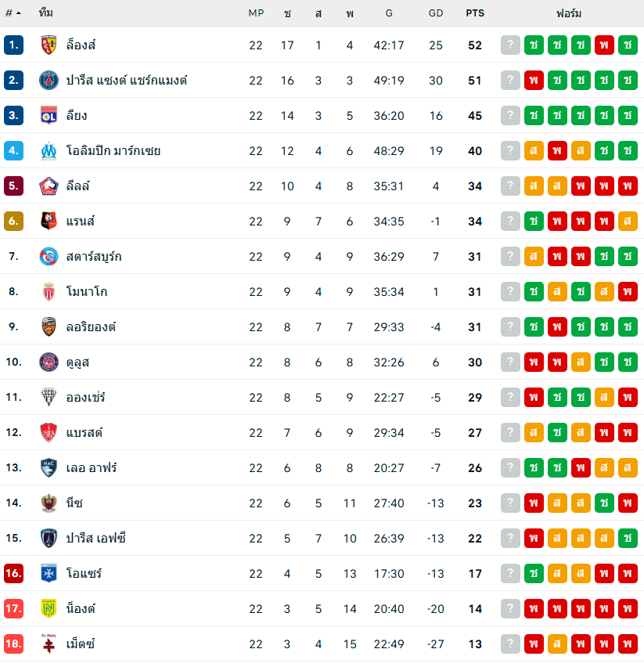Click the Paris Saint-Germain crest icon

click(49, 81)
